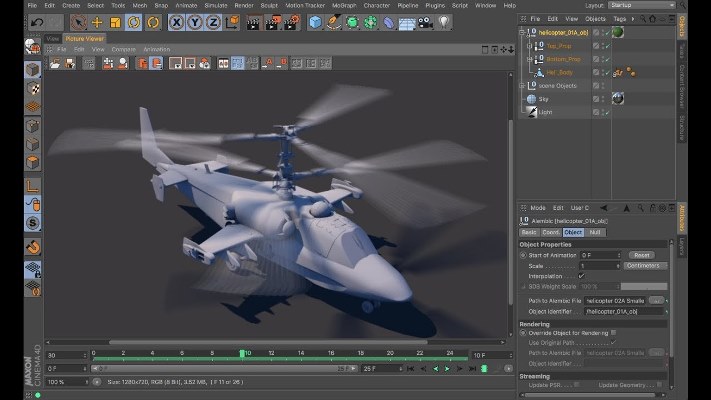Click the purple deformer capsule icon
Viewport: 711px width, 400px height.
tap(389, 22)
